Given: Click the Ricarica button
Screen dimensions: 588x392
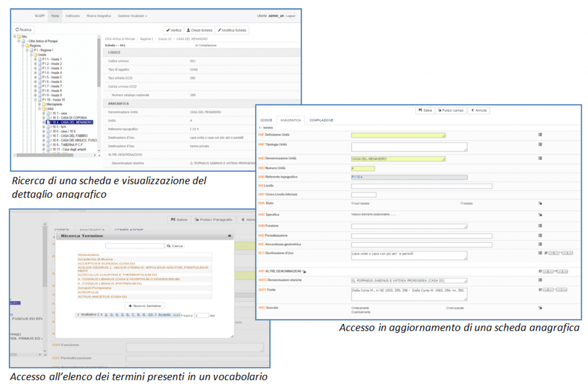Looking at the screenshot, I should [24, 30].
